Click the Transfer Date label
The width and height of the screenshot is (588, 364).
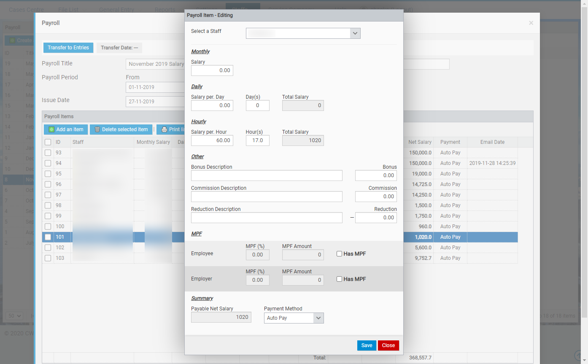(119, 48)
